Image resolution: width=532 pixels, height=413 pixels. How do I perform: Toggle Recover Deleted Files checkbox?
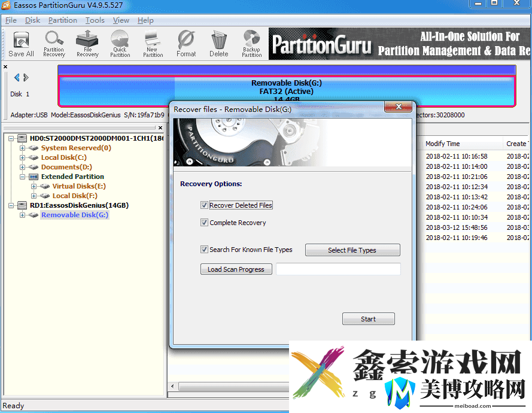point(204,205)
